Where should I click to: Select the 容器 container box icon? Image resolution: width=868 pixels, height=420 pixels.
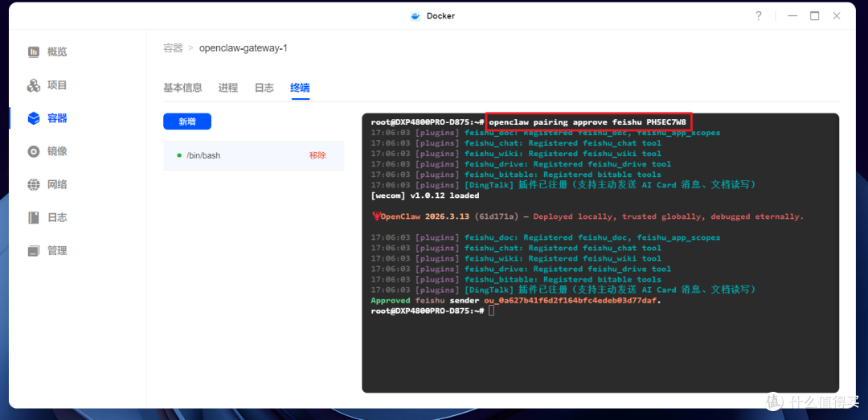click(34, 118)
